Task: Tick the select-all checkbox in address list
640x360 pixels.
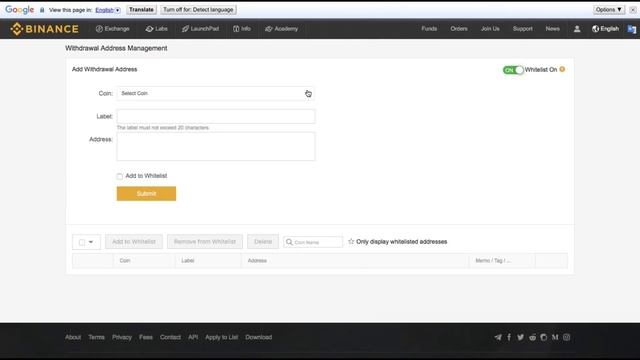Action: tap(82, 242)
